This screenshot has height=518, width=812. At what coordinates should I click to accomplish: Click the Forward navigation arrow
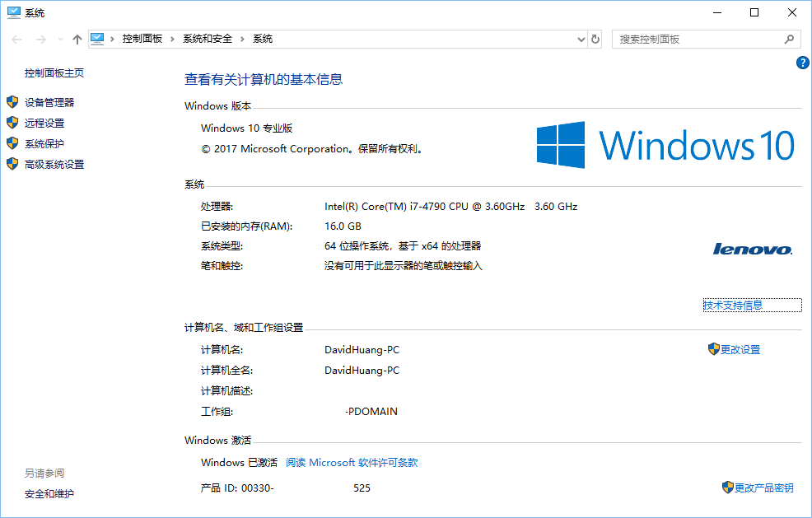click(x=41, y=40)
